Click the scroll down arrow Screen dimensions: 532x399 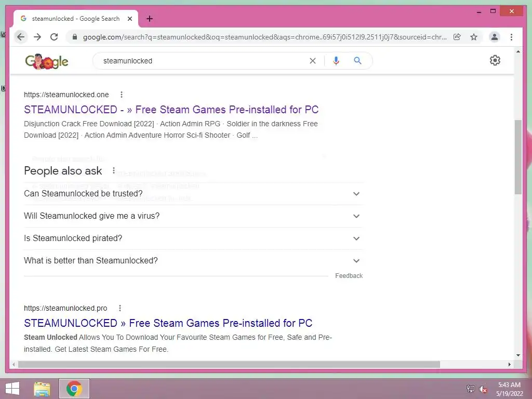click(x=518, y=355)
